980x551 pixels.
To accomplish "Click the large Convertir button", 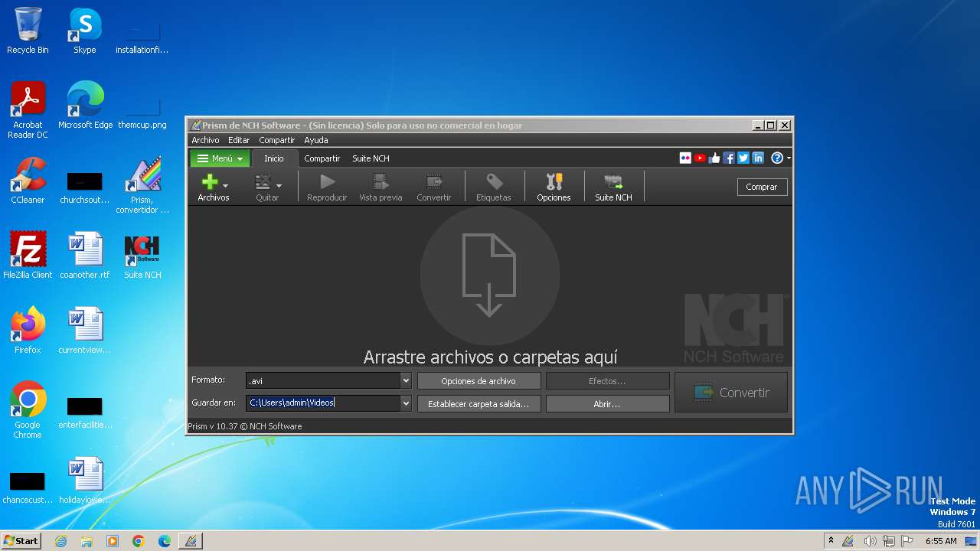I will (x=731, y=393).
